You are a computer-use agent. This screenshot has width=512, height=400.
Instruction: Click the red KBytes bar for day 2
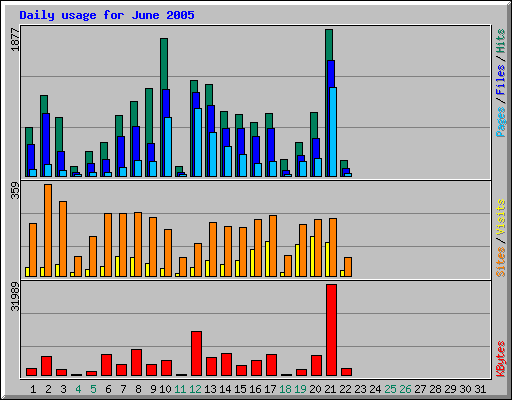46,366
